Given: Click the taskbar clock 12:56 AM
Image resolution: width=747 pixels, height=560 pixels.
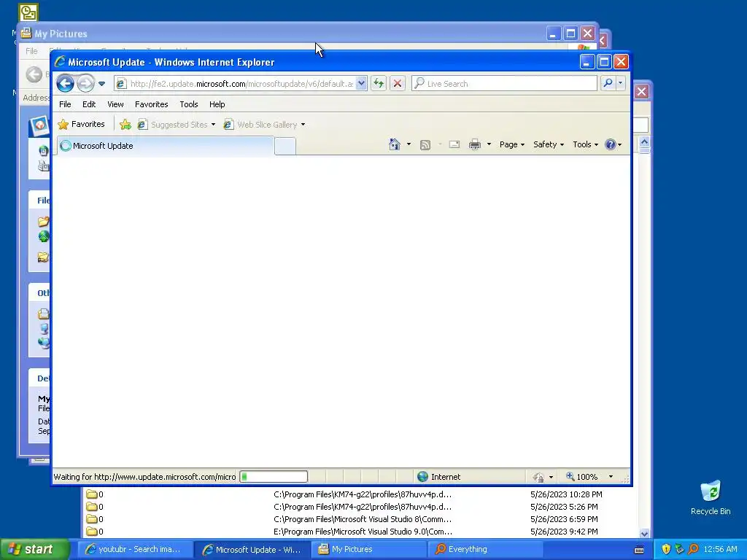Looking at the screenshot, I should (x=720, y=549).
